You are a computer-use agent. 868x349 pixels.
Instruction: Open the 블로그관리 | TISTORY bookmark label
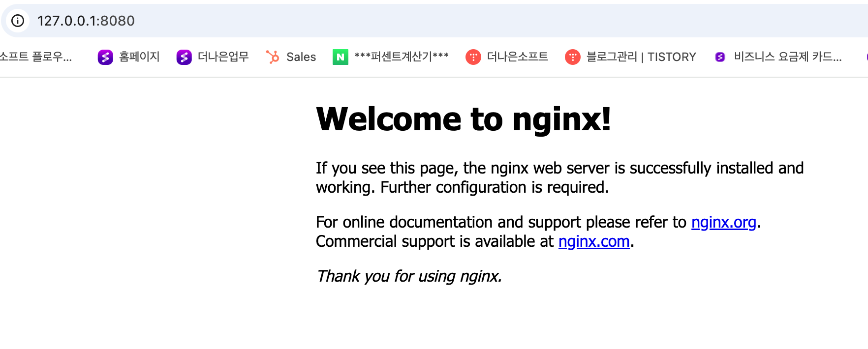point(641,57)
